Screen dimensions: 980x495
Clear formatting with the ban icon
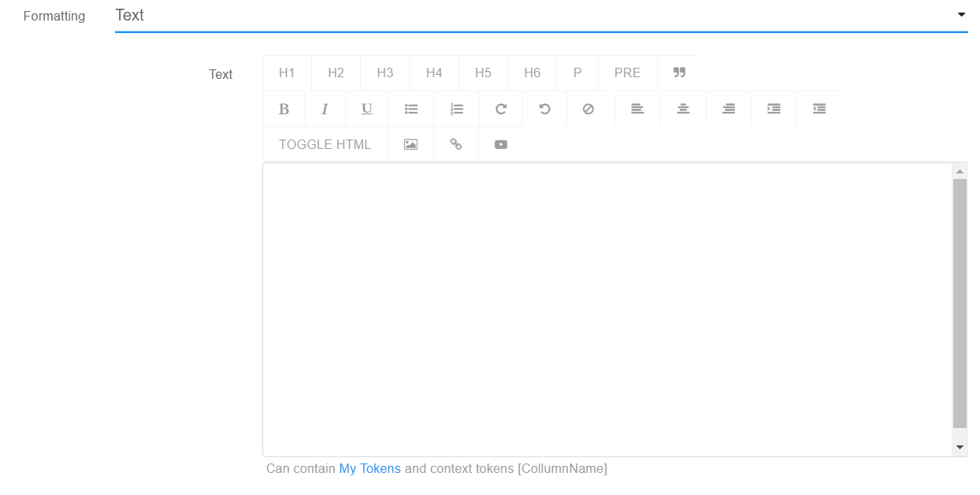point(588,109)
